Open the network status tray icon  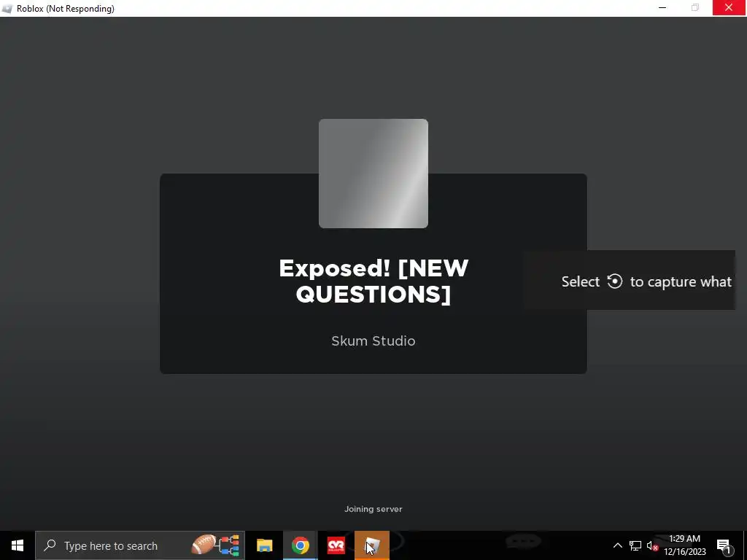click(635, 545)
